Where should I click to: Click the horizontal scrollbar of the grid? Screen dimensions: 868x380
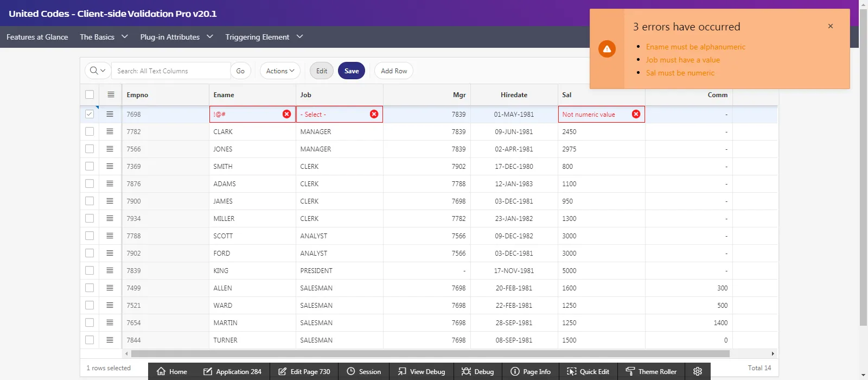tap(430, 353)
